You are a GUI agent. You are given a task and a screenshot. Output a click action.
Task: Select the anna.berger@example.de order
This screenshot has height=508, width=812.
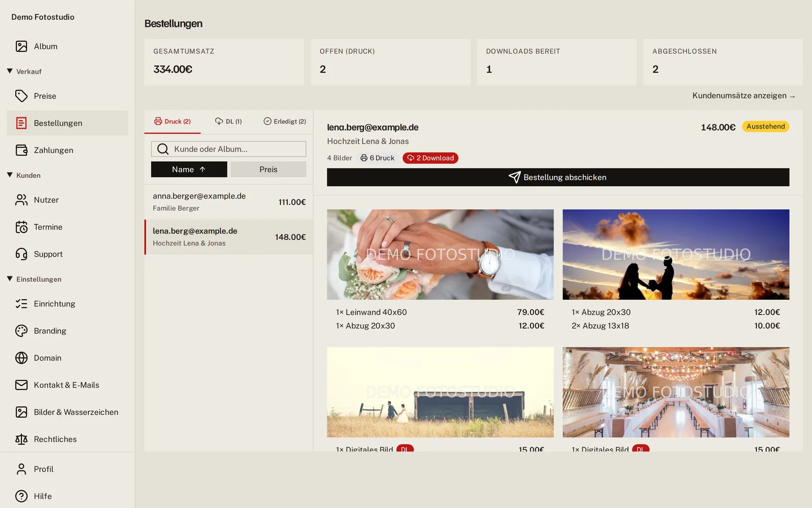229,202
